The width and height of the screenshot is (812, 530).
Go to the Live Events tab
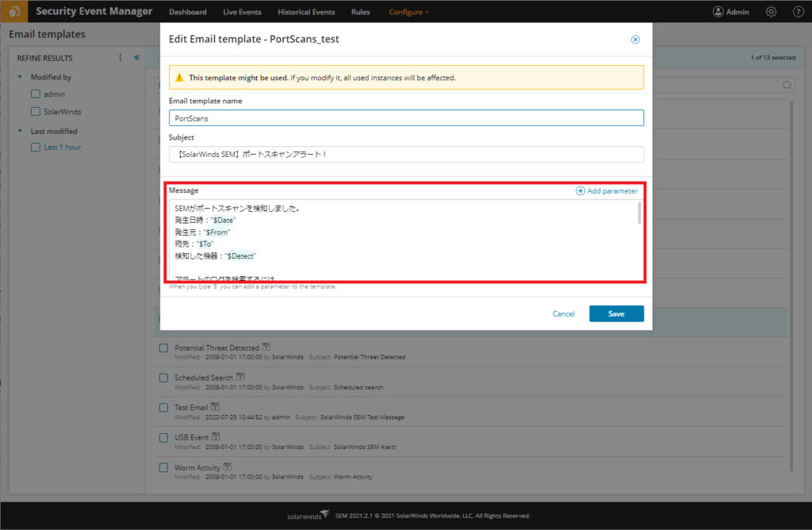coord(242,12)
